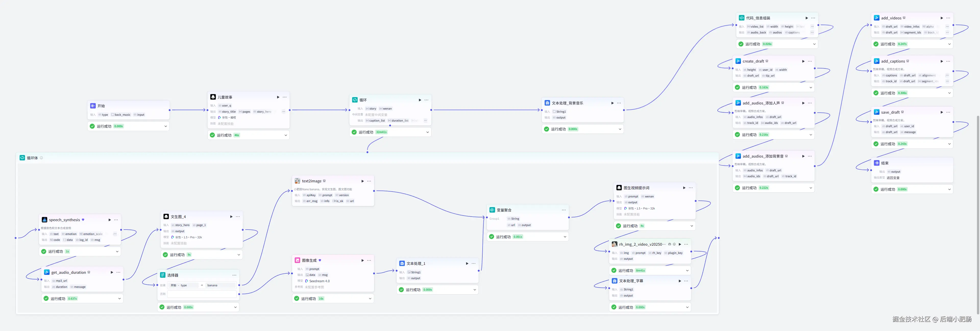980x331 pixels.
Task: Open the 变量聚合 node more options
Action: tap(563, 210)
